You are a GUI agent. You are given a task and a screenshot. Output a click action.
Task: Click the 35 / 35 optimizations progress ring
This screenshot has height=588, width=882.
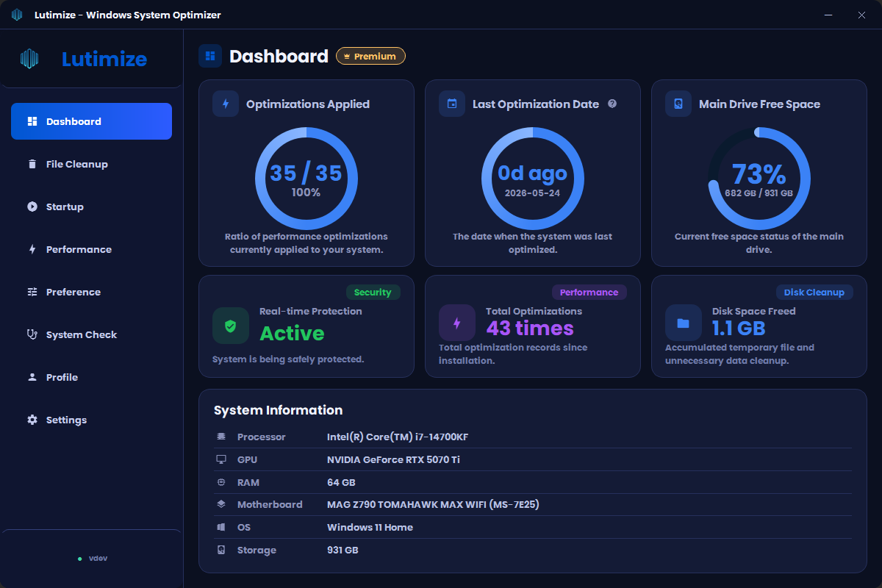click(x=306, y=179)
